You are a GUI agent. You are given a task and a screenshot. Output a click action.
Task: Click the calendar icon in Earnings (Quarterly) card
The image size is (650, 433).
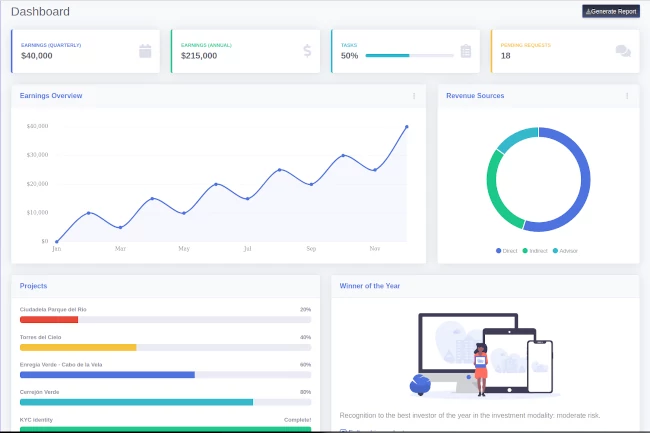coord(145,51)
